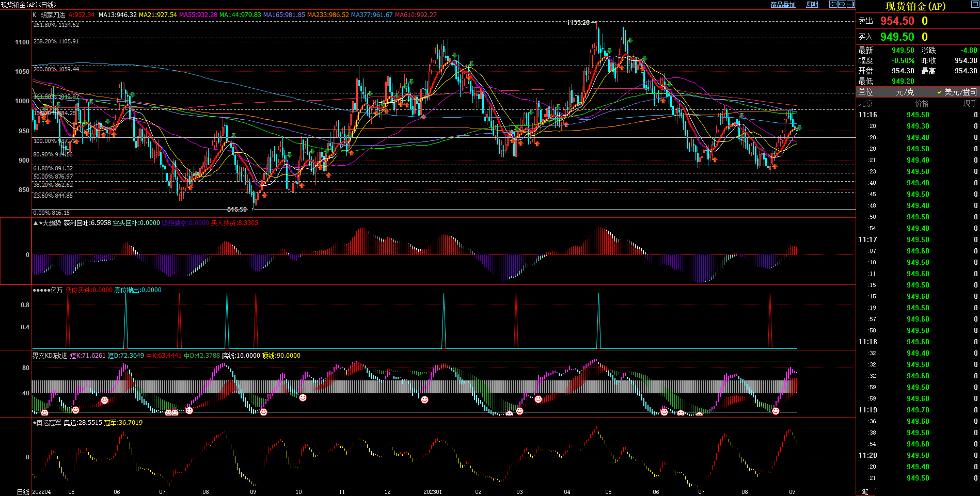
Task: Click the 买入 price 949.50
Action: point(897,37)
